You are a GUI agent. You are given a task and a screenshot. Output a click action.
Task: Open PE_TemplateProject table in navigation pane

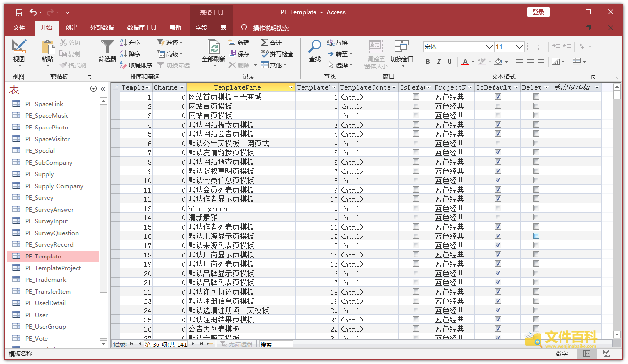click(x=53, y=268)
